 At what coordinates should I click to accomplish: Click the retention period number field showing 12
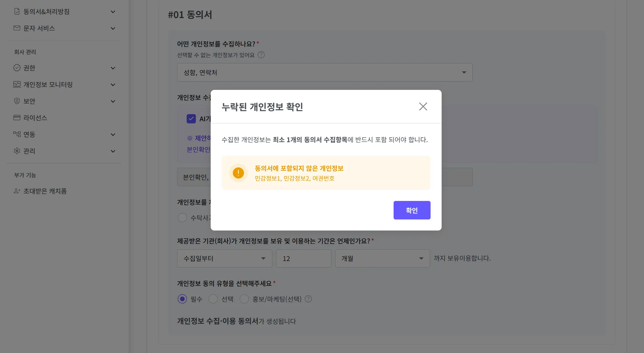point(303,258)
